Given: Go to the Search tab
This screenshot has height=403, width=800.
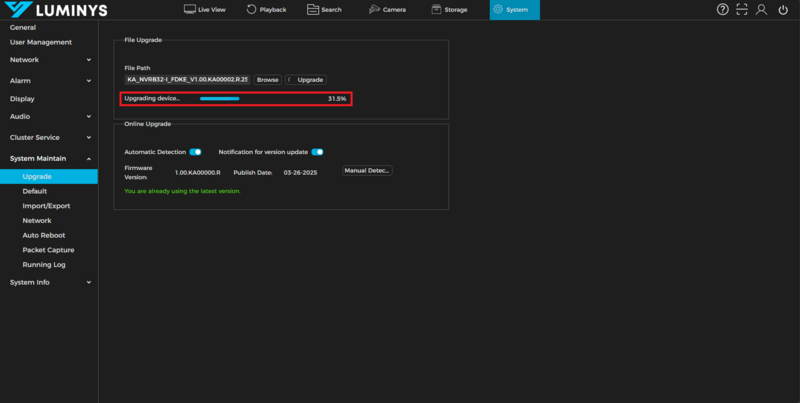Looking at the screenshot, I should click(326, 9).
